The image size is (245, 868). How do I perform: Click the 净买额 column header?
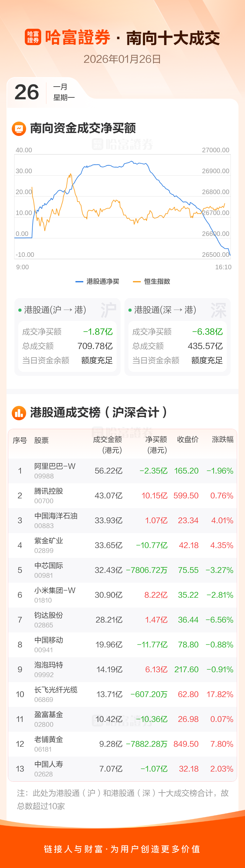click(156, 444)
